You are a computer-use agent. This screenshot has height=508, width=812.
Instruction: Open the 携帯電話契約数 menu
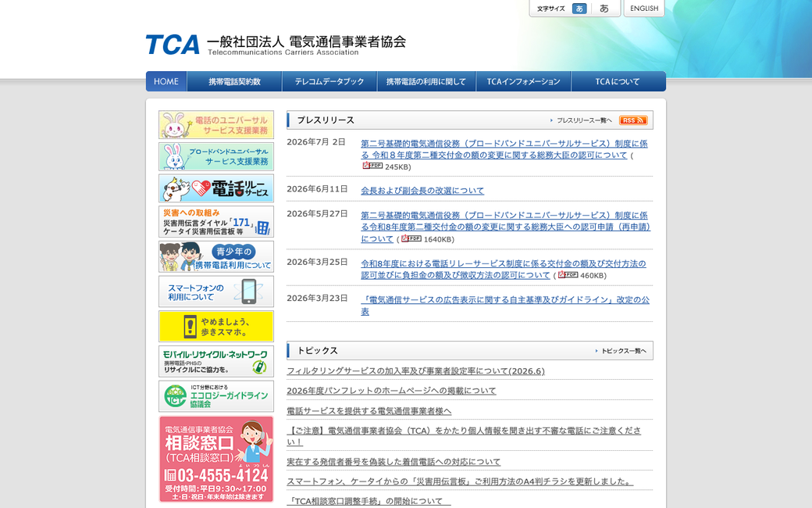coord(234,81)
